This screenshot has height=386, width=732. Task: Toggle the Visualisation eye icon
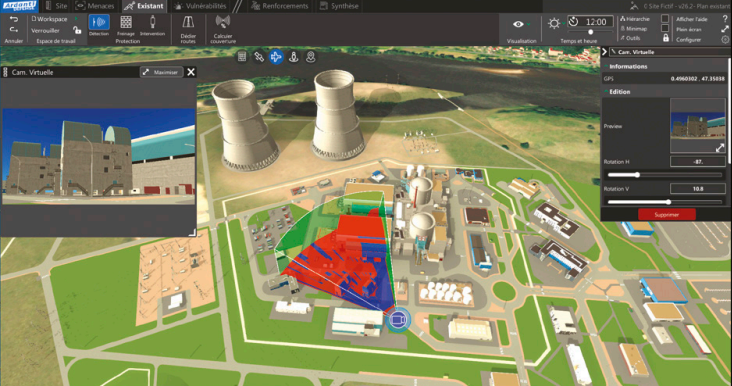coord(518,24)
